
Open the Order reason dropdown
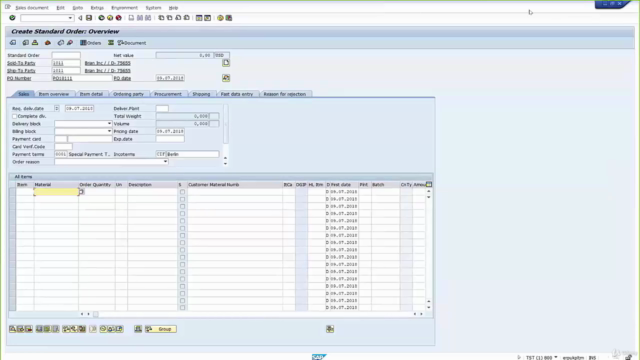(x=165, y=162)
